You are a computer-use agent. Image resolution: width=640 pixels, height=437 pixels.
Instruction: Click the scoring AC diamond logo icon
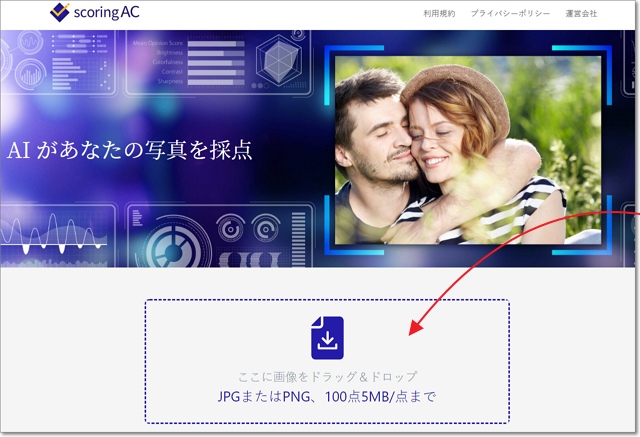(62, 13)
